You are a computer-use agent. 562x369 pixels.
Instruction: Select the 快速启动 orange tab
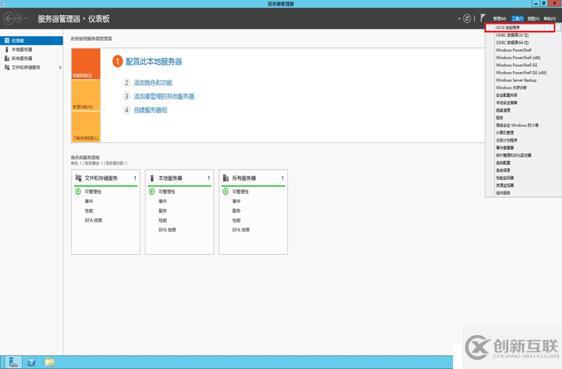(86, 64)
